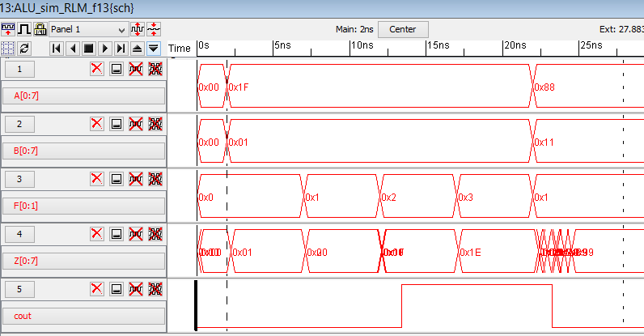
Task: Close panel 5 with the red X
Action: [97, 289]
